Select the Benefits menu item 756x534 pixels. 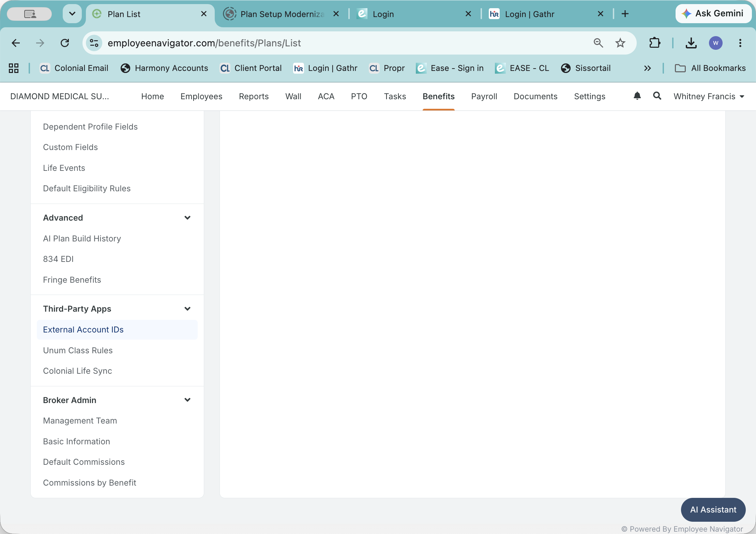point(438,97)
